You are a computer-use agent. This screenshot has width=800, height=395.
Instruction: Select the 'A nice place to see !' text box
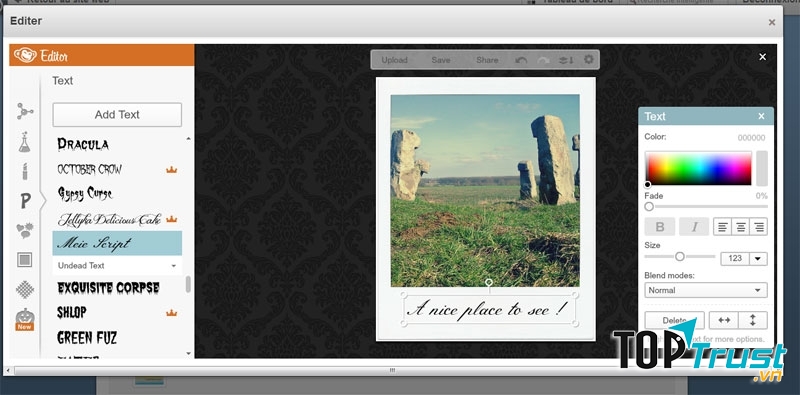pos(489,309)
